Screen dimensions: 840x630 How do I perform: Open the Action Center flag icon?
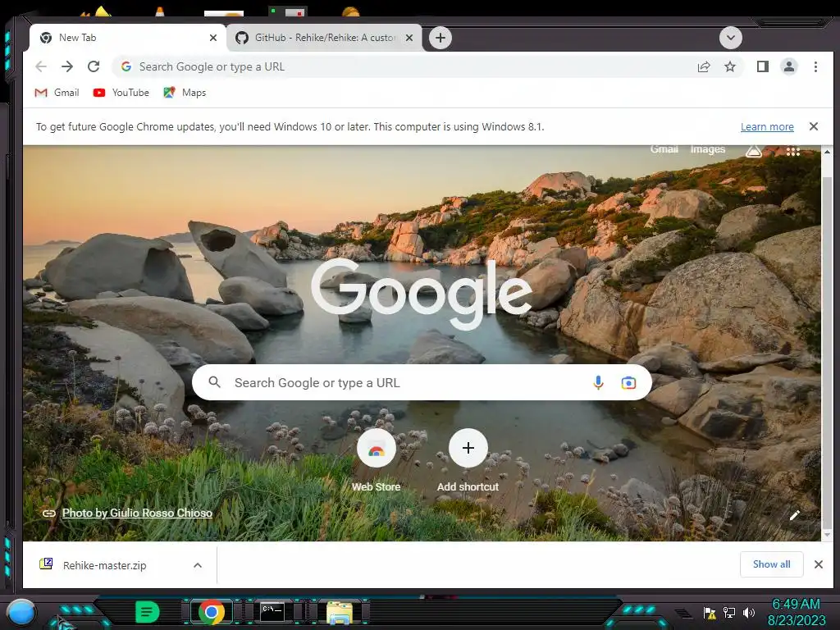tap(710, 614)
